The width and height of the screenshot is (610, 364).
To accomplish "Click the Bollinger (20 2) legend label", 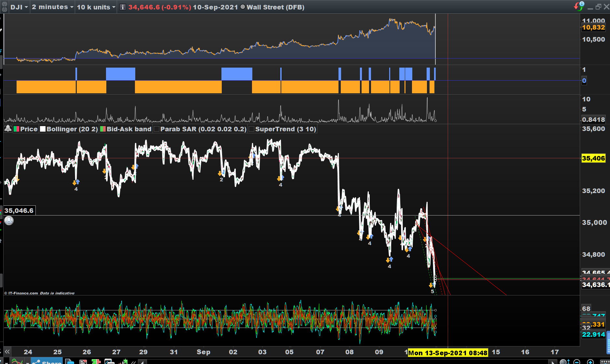I will tap(72, 129).
